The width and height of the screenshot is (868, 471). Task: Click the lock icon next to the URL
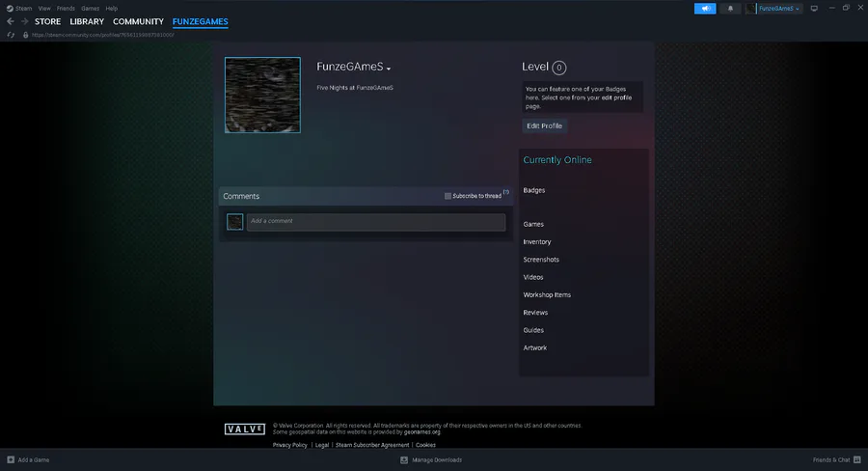tap(25, 35)
